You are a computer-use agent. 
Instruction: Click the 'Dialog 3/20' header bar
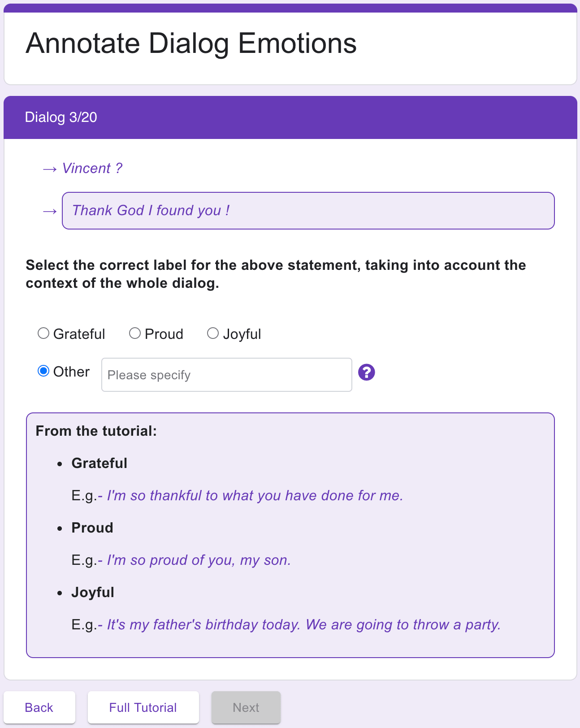coord(290,117)
